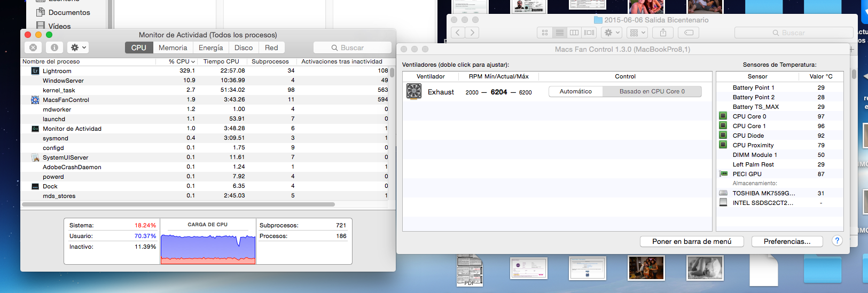Screen dimensions: 868x293
Task: Switch Finder to Cover Flow view
Action: coord(589,33)
